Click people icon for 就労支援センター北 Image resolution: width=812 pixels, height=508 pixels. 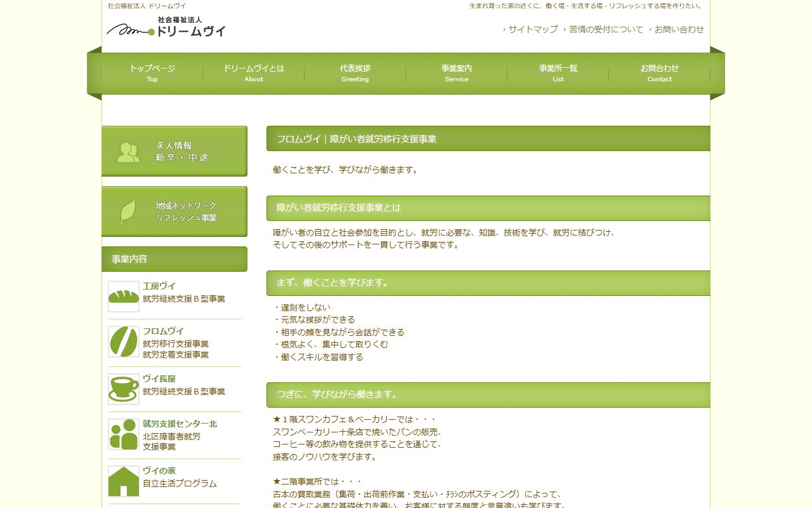pyautogui.click(x=124, y=434)
